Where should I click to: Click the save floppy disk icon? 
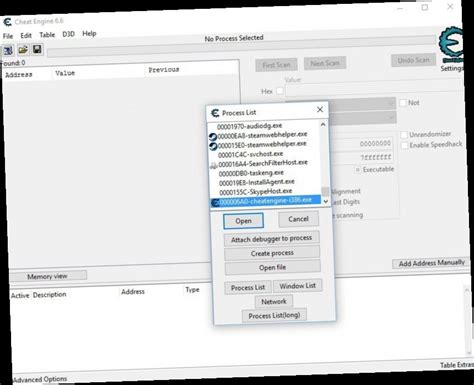coord(37,50)
